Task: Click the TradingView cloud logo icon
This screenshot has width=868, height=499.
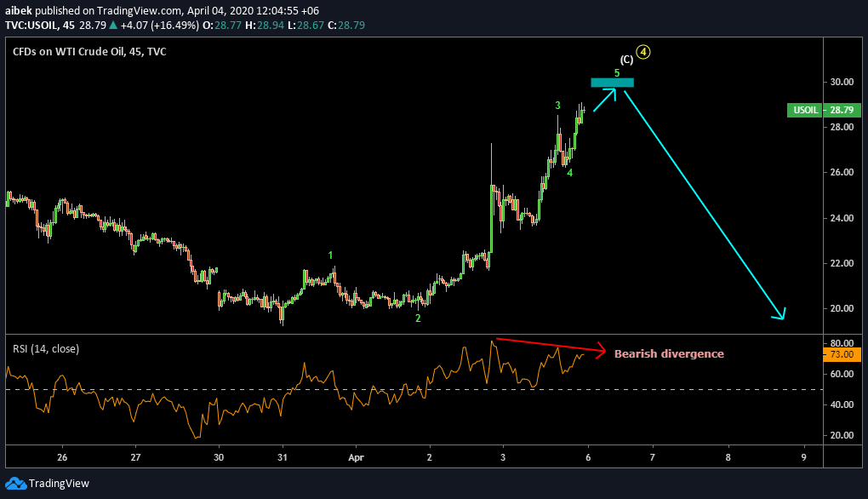Action: pyautogui.click(x=15, y=484)
